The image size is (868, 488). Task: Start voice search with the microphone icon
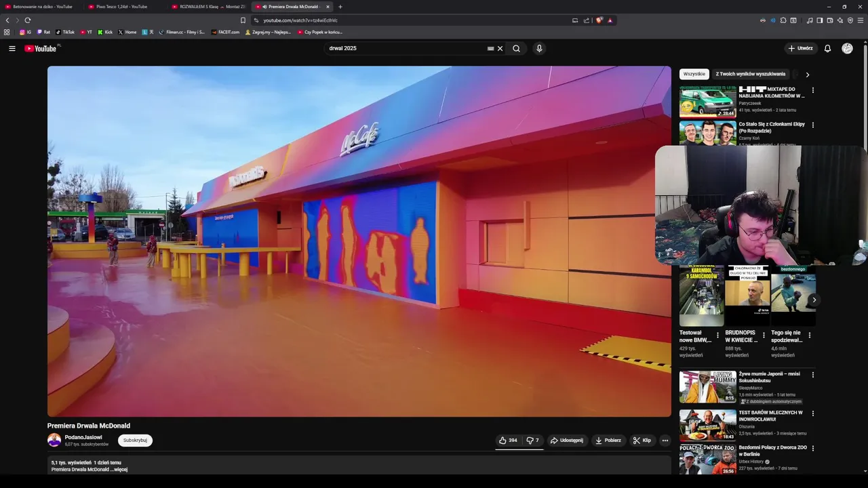point(539,48)
